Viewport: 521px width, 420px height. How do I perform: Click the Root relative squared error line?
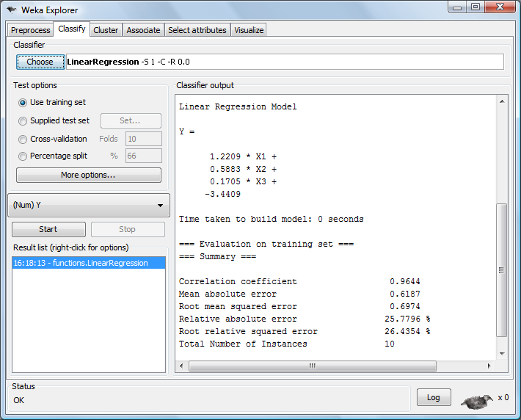point(305,332)
